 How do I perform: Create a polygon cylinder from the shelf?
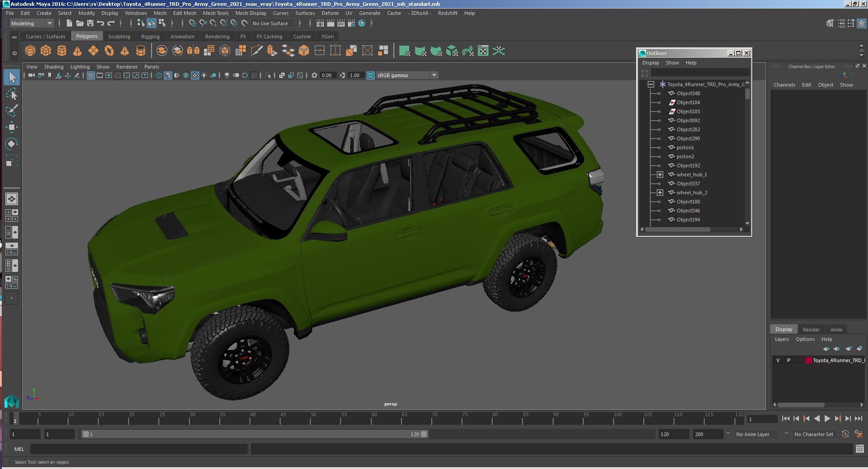(x=62, y=51)
